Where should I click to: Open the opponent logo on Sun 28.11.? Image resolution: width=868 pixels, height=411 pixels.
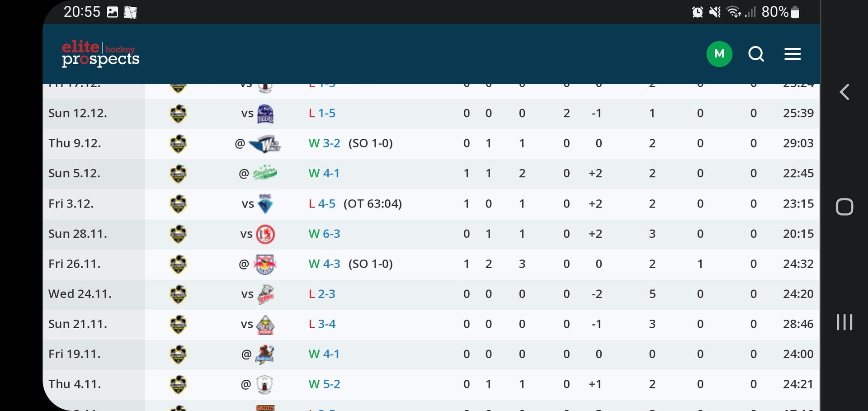tap(265, 234)
